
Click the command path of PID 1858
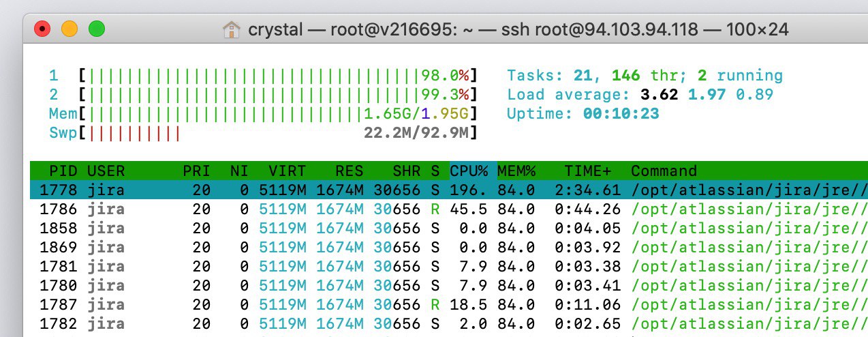pyautogui.click(x=749, y=228)
